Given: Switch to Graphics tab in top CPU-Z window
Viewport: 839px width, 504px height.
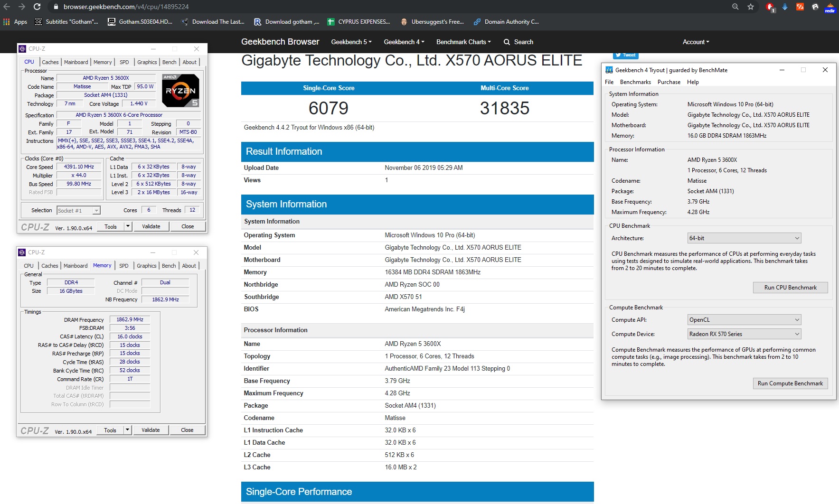Looking at the screenshot, I should (x=147, y=62).
